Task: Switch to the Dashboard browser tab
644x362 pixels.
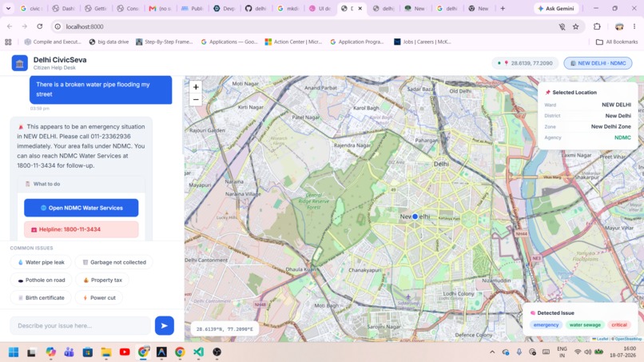Action: click(x=63, y=8)
